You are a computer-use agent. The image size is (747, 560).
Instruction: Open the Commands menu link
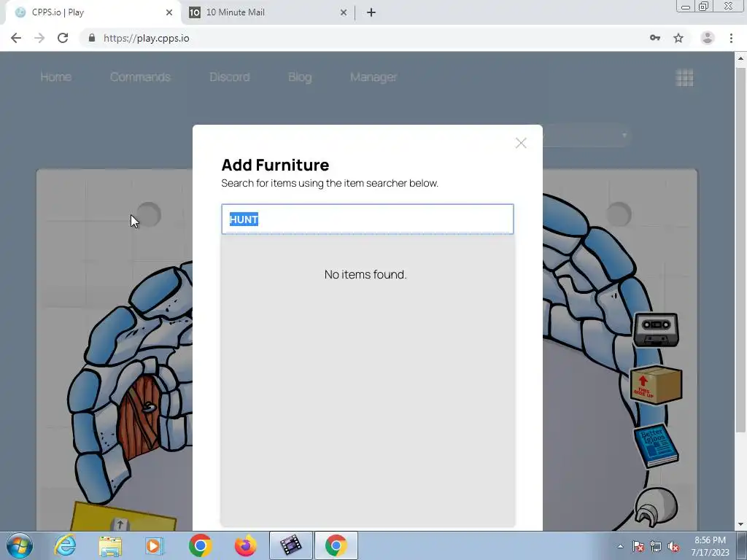tap(140, 77)
